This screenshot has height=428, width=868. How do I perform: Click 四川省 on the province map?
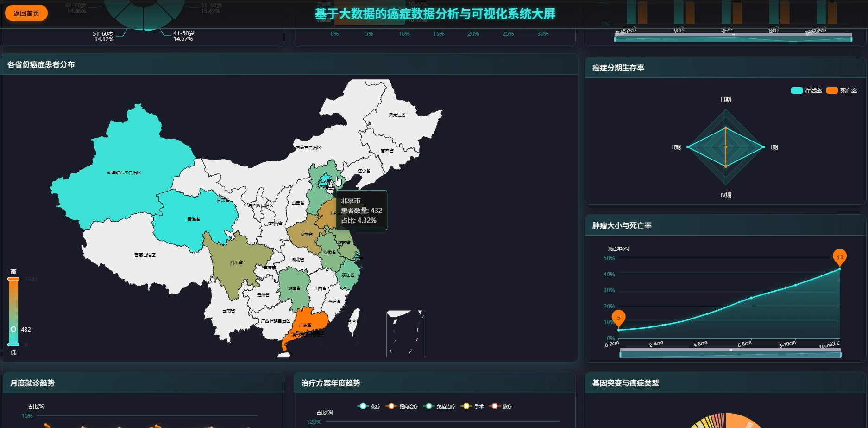[x=236, y=262]
